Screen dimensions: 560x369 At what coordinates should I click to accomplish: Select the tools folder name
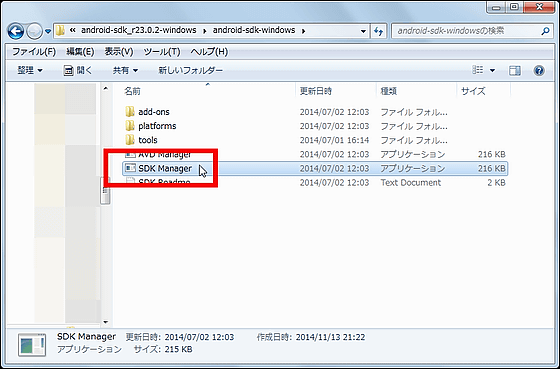pyautogui.click(x=148, y=140)
